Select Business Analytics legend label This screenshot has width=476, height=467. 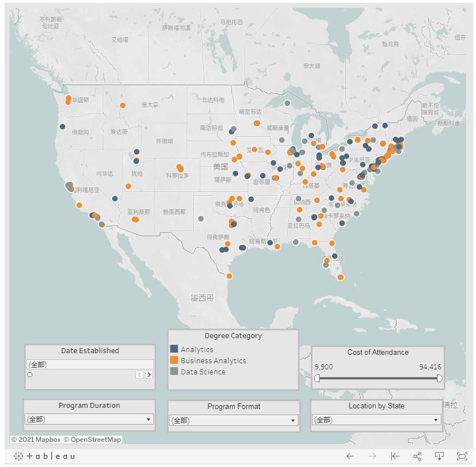[x=213, y=360]
